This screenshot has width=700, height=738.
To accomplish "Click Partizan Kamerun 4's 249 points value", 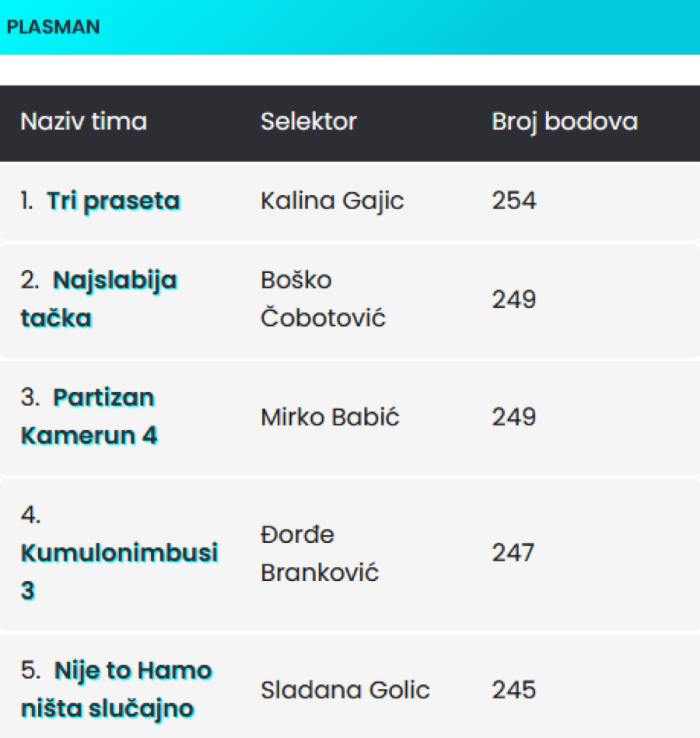I will click(514, 418).
